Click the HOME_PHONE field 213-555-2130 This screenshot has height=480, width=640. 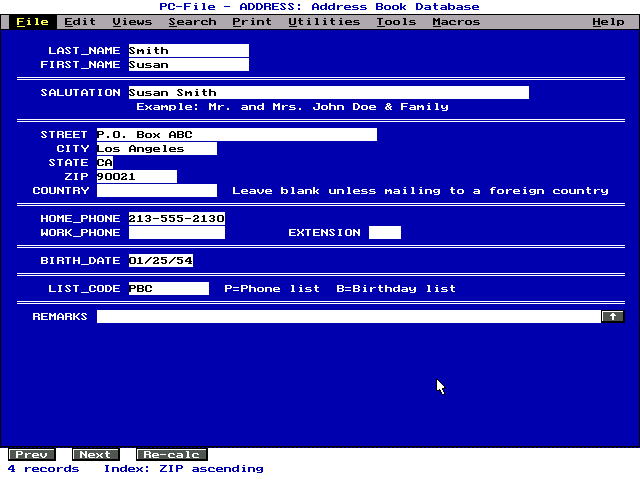(177, 218)
